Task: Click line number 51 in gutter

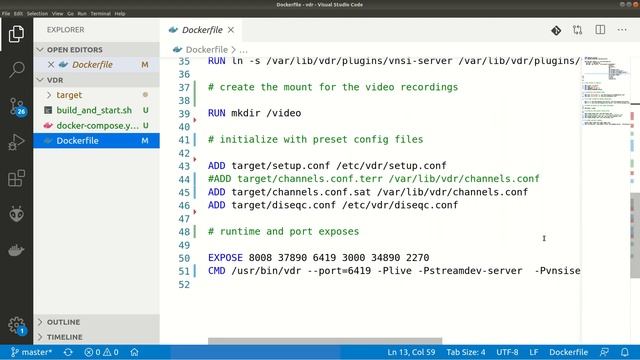Action: (x=184, y=271)
